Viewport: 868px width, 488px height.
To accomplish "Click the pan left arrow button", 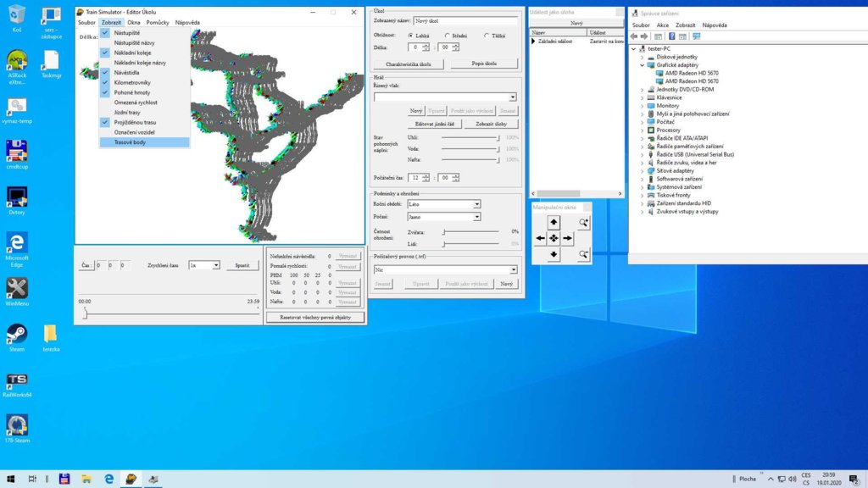I will (540, 238).
